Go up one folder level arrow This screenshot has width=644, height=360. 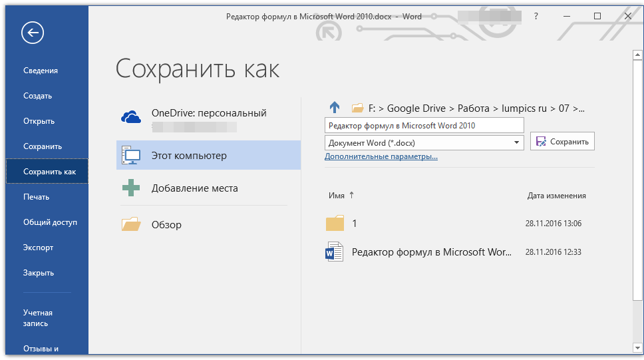click(x=335, y=108)
